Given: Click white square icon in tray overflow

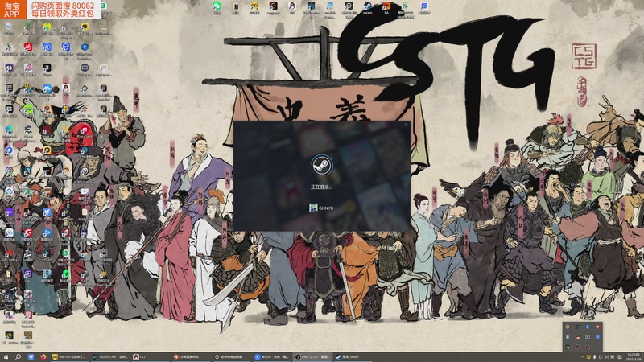Looking at the screenshot, I should click(588, 337).
